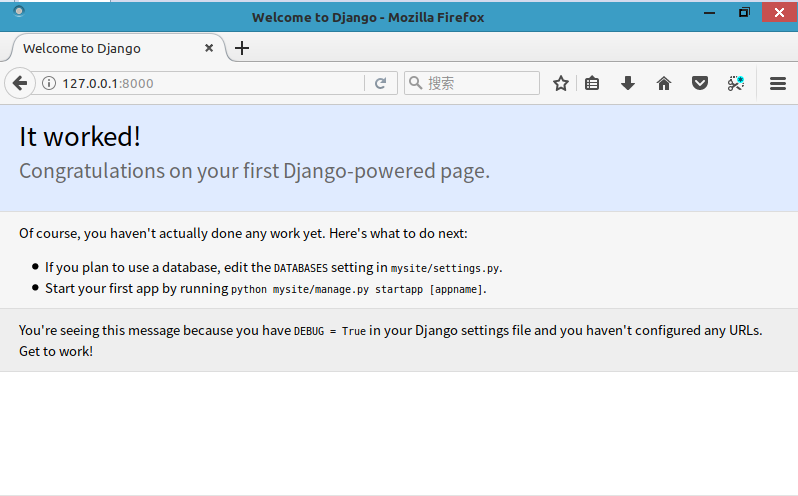Go back using the back arrow button

pos(20,83)
